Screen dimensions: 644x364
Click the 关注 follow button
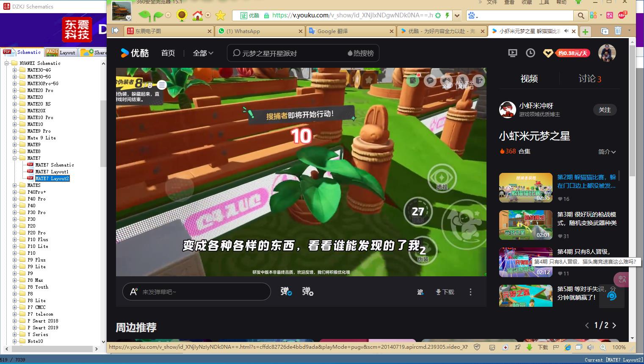point(605,110)
